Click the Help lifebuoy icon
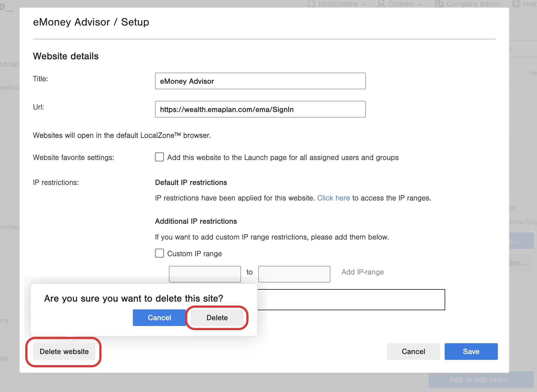 coord(516,4)
